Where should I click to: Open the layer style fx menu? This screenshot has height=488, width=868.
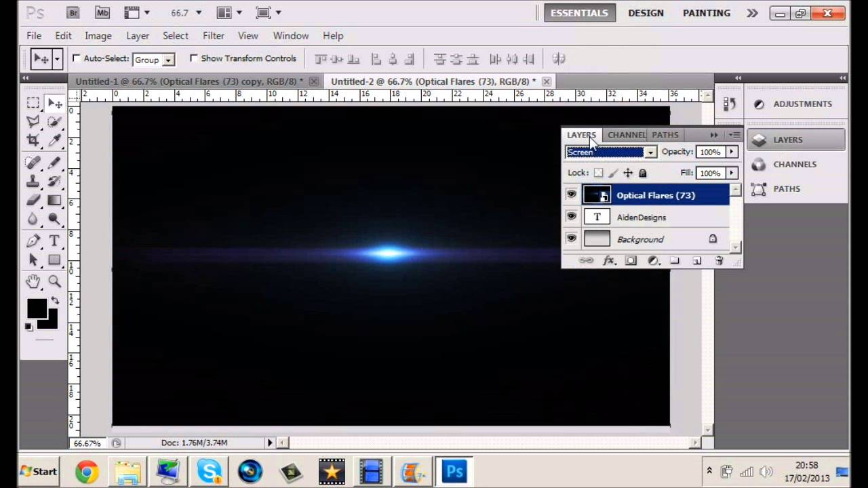click(608, 260)
